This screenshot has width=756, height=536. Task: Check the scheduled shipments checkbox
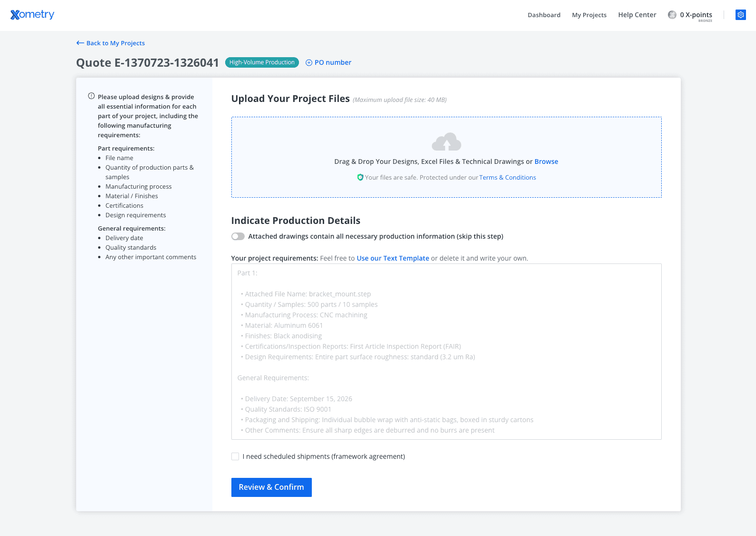pyautogui.click(x=235, y=456)
